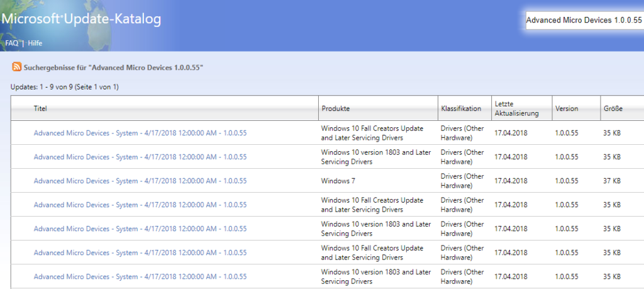Sort results by Klassifikation column header

click(x=461, y=109)
